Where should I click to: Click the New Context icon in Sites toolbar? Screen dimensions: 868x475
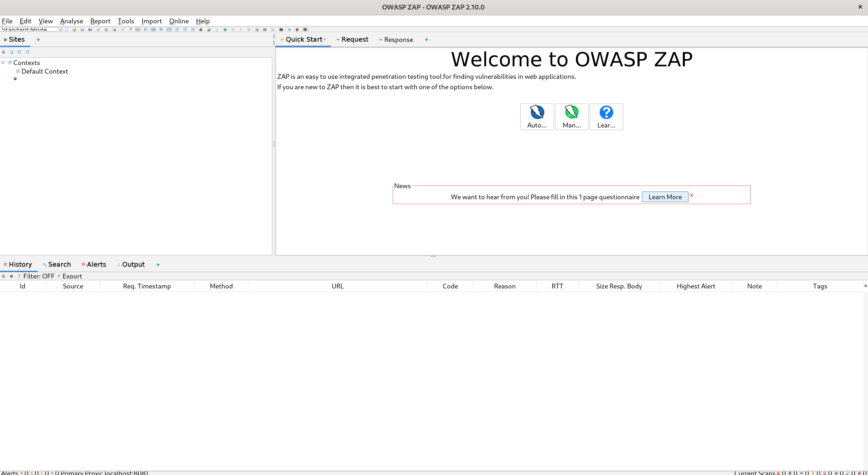pyautogui.click(x=12, y=52)
